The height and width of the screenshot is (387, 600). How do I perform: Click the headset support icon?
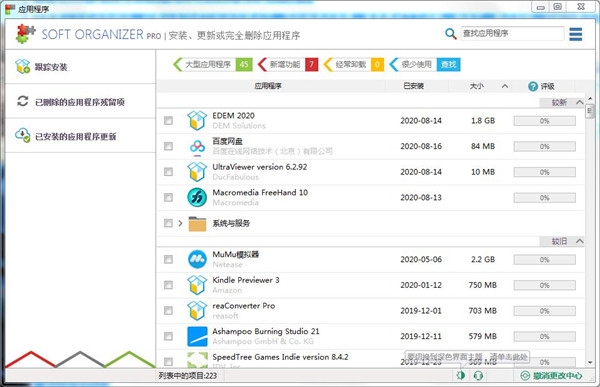point(478,376)
